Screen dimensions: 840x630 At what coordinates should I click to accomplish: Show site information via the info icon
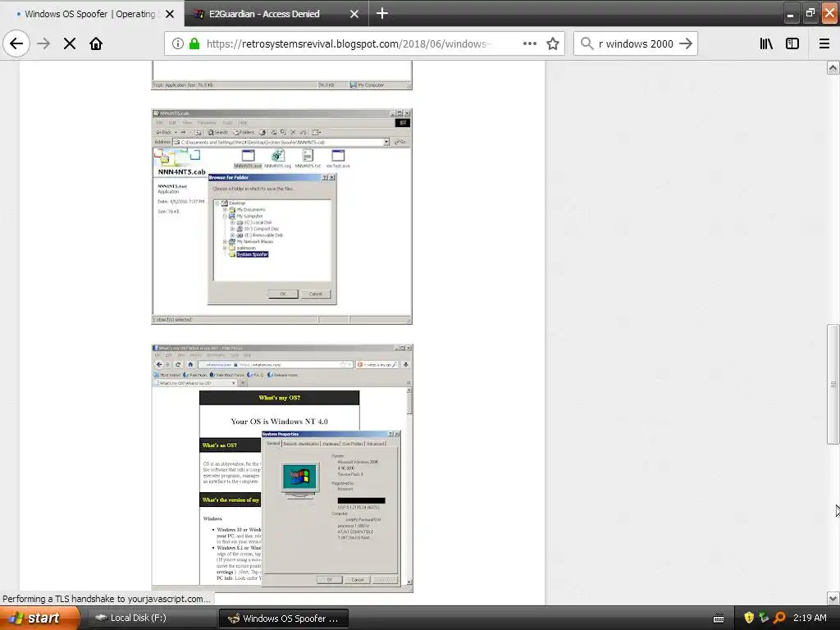point(178,43)
